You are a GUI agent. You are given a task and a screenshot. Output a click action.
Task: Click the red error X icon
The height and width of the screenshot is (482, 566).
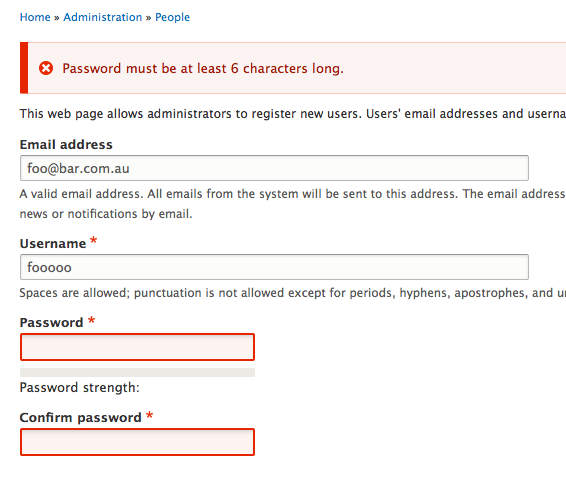[46, 68]
